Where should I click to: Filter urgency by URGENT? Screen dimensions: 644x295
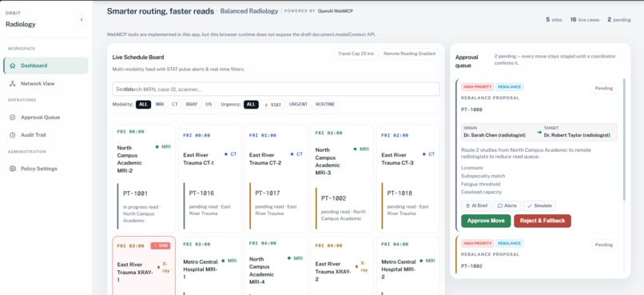click(x=298, y=105)
